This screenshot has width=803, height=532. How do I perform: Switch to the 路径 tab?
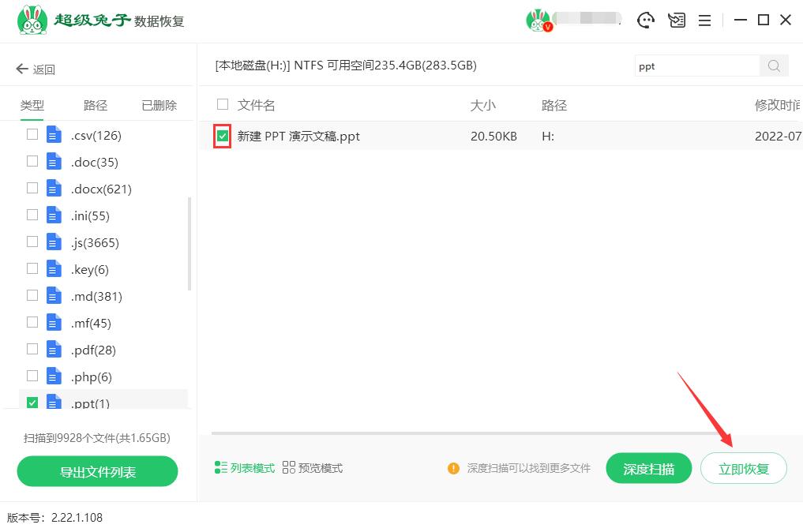pos(95,103)
